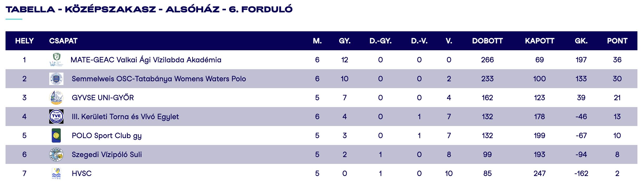Click the HVSC team name
644x191 pixels.
point(82,174)
